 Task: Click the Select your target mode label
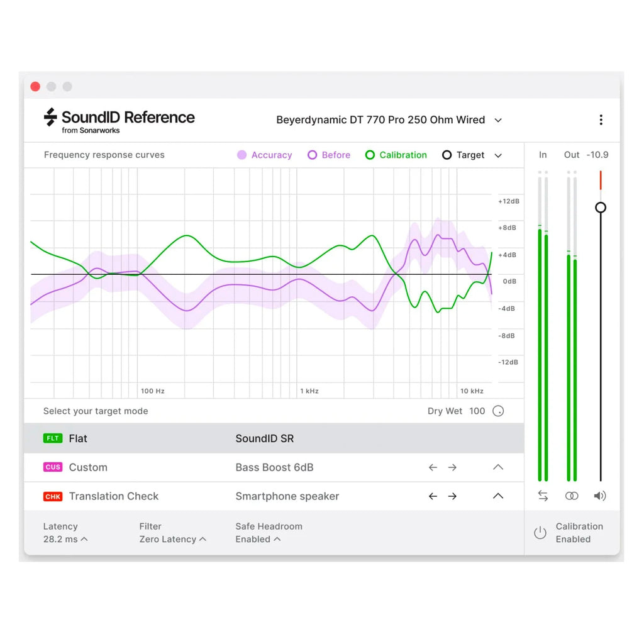pos(96,411)
